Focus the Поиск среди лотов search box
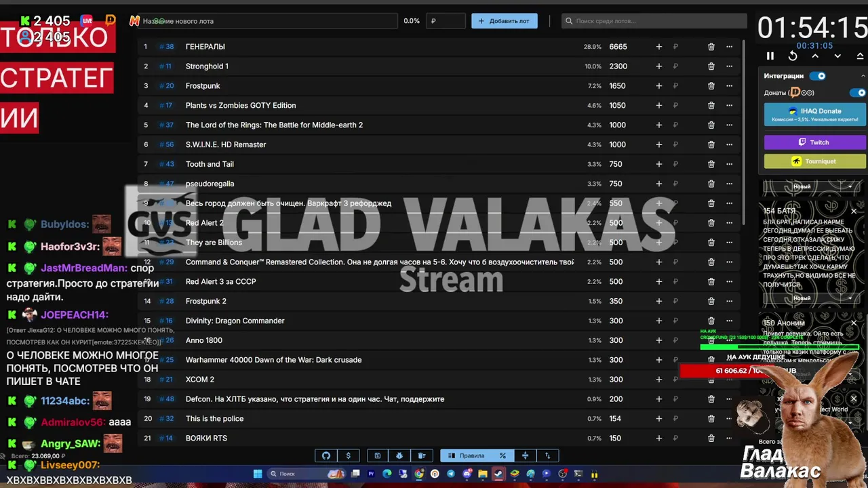The width and height of the screenshot is (868, 488). coord(654,21)
